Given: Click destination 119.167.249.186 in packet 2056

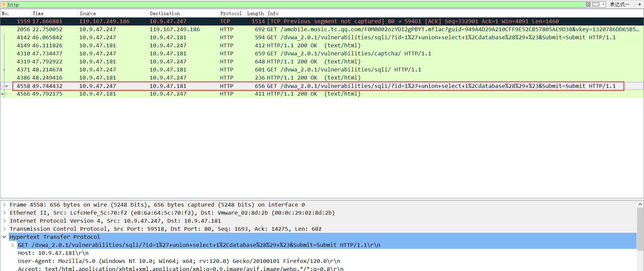Looking at the screenshot, I should (175, 29).
